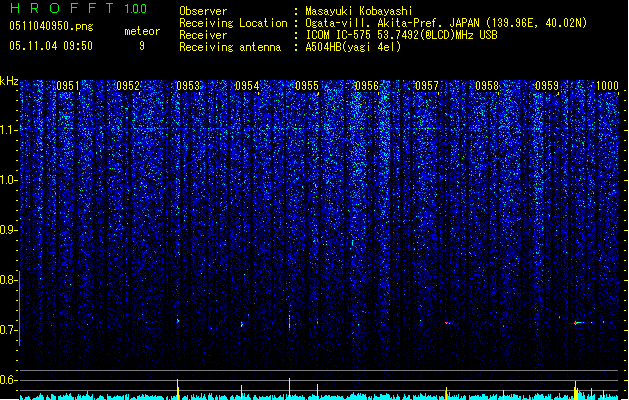This screenshot has width=629, height=400.
Task: Click the 1000 time marker
Action: 607,86
